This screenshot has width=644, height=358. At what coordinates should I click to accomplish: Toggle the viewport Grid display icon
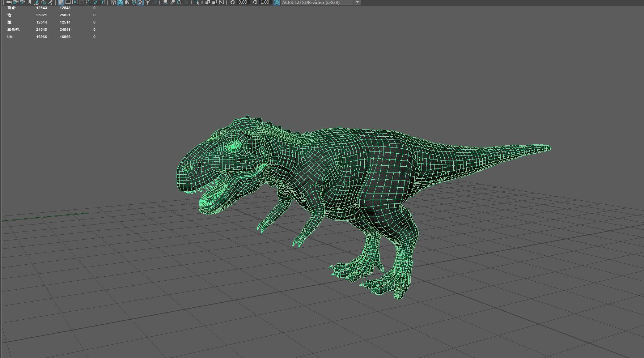(61, 2)
